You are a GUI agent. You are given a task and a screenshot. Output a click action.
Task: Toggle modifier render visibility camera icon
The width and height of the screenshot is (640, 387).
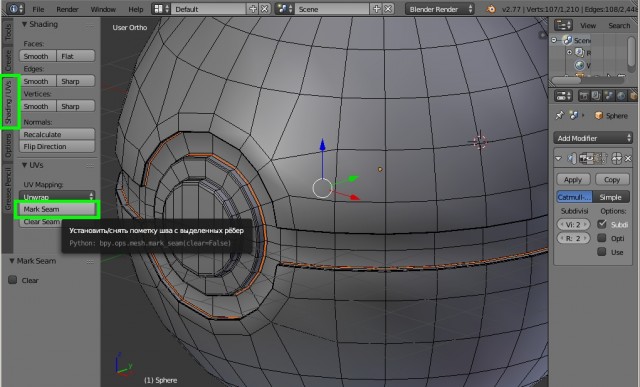click(583, 158)
